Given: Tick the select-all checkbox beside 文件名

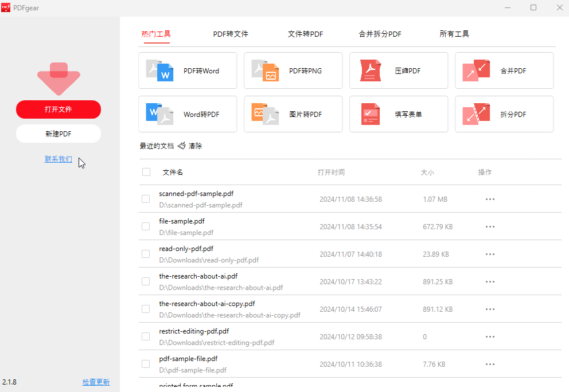Looking at the screenshot, I should (146, 172).
